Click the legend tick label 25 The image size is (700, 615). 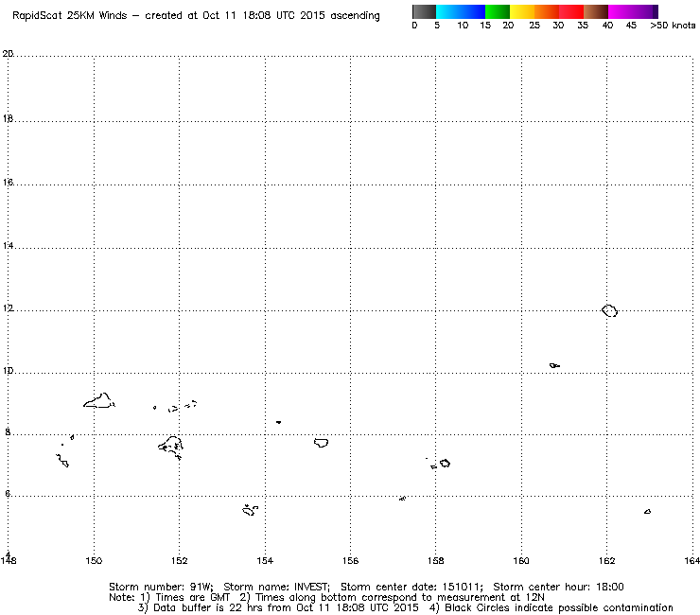pos(534,26)
